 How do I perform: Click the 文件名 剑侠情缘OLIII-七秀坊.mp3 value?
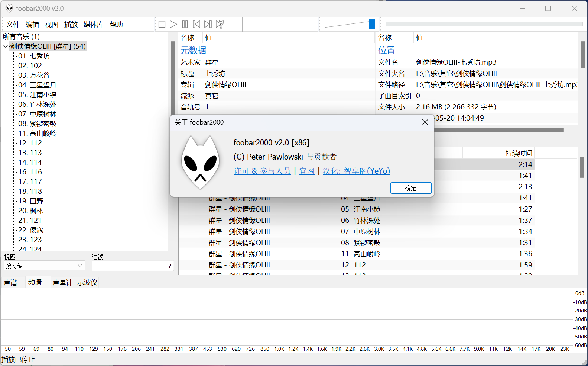[x=456, y=62]
